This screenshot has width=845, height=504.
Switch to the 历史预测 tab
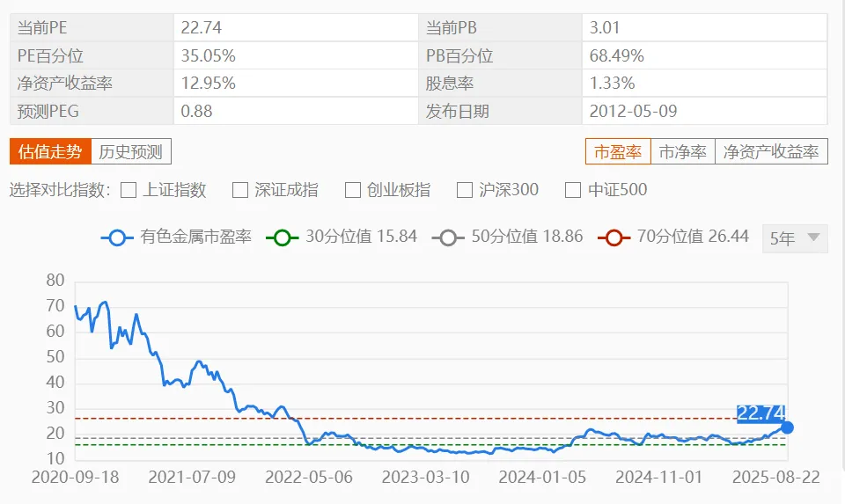tap(131, 151)
